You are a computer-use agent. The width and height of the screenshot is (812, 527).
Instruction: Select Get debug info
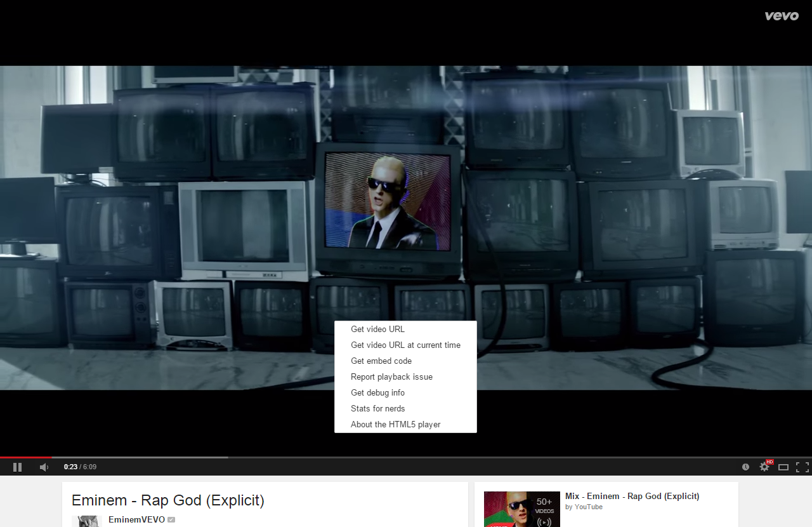pyautogui.click(x=406, y=392)
